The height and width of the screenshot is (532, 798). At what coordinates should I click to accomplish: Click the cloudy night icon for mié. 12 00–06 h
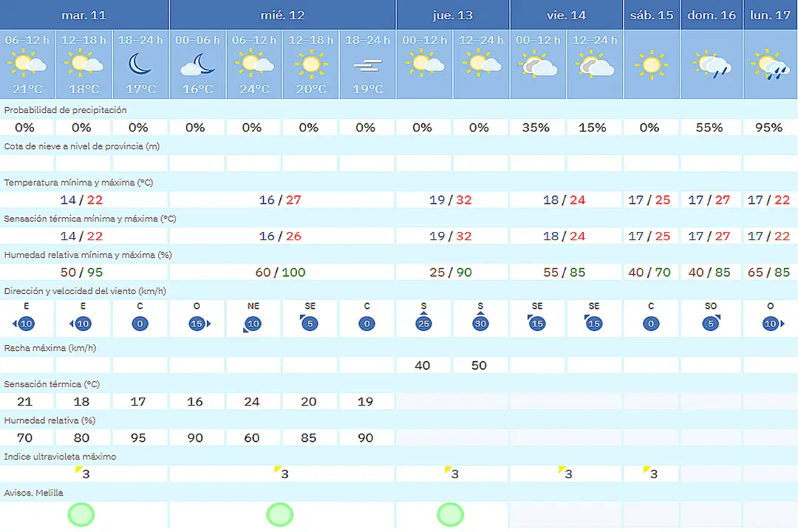pos(197,65)
